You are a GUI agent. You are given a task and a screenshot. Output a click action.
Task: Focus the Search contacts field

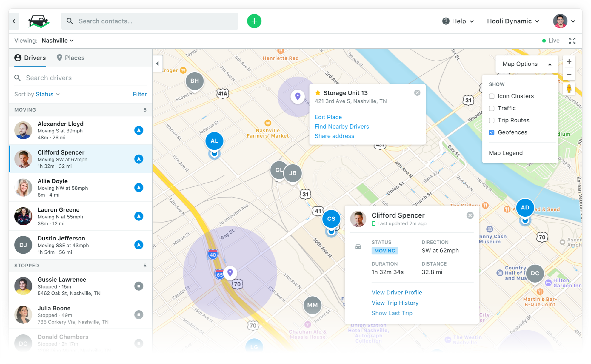pos(150,21)
